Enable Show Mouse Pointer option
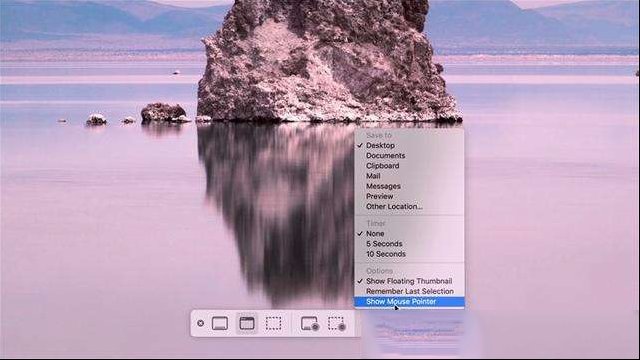 409,302
